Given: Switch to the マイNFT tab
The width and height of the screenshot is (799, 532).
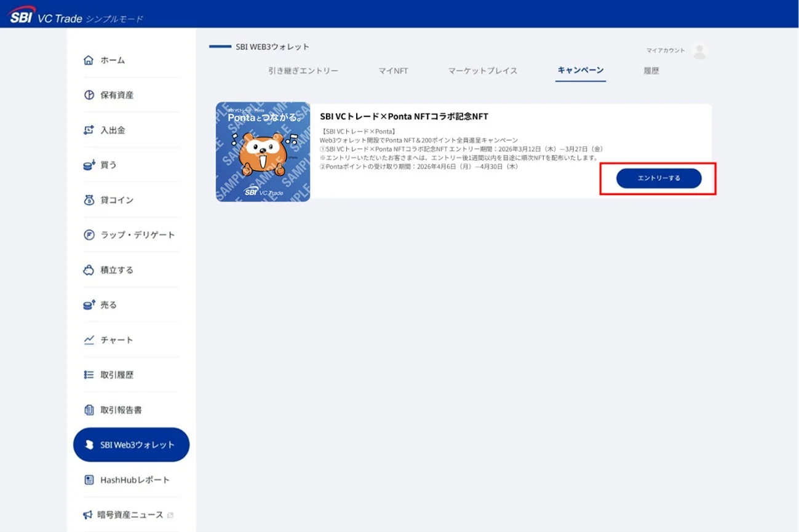Looking at the screenshot, I should click(x=393, y=71).
